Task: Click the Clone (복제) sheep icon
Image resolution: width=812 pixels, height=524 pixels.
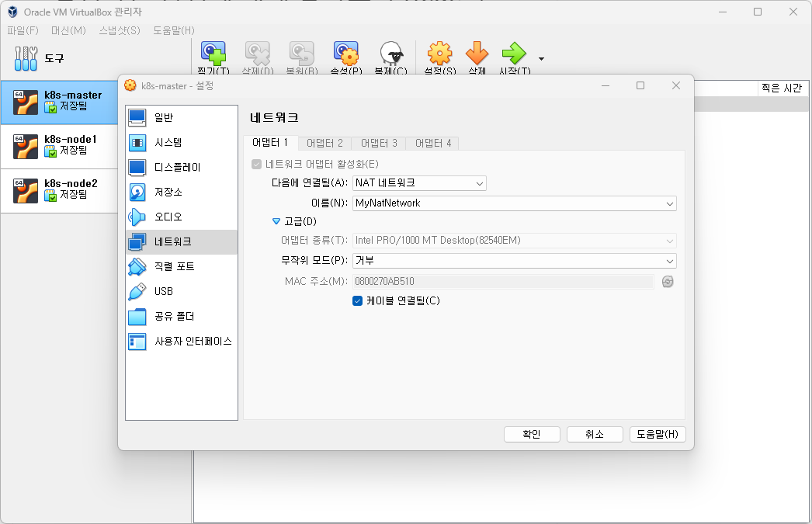Action: tap(391, 54)
